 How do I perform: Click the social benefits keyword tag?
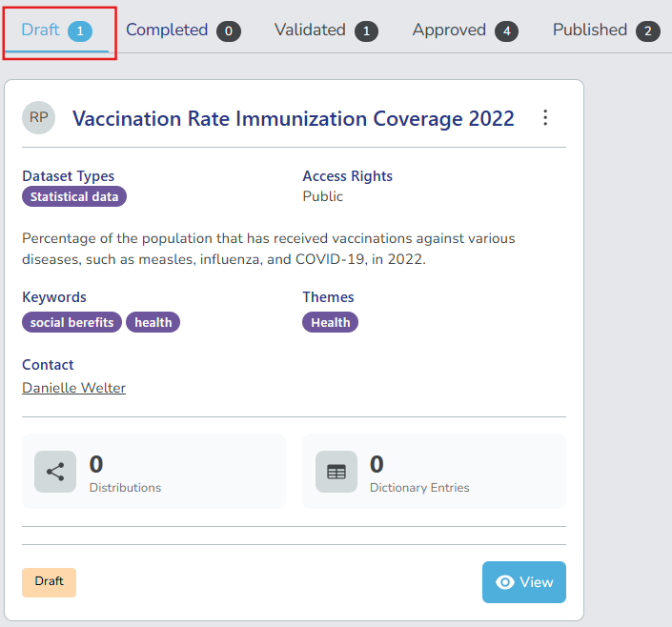coord(71,323)
